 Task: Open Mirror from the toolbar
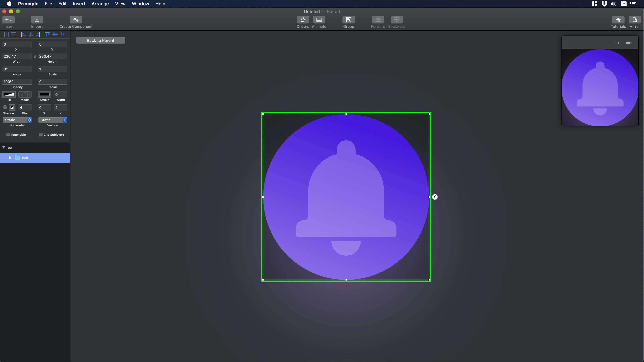point(634,20)
